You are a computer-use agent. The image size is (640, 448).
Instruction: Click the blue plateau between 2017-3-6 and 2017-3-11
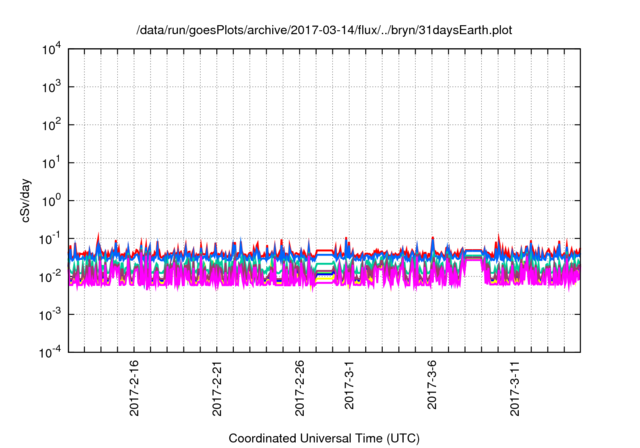click(474, 250)
